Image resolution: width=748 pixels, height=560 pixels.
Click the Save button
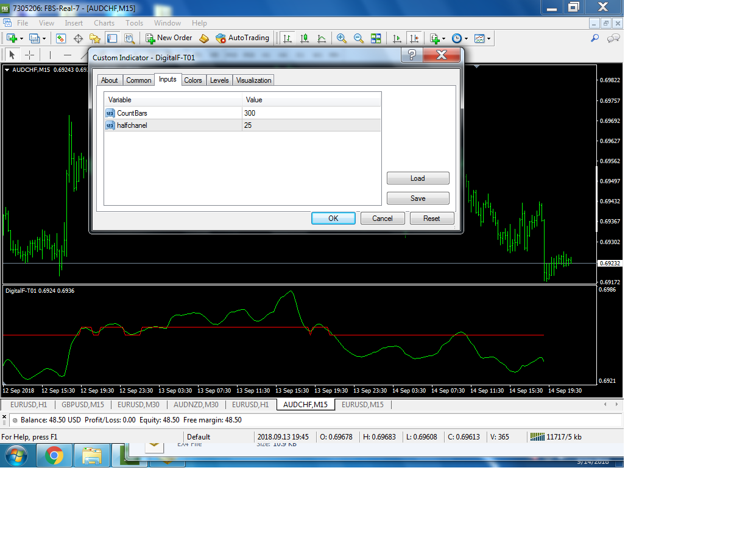[x=418, y=198]
